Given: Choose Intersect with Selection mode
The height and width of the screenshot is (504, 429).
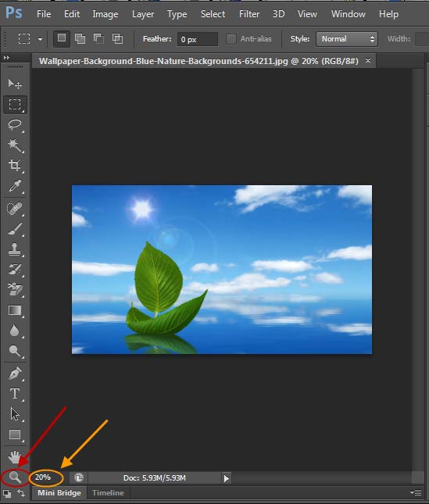Looking at the screenshot, I should pyautogui.click(x=118, y=38).
